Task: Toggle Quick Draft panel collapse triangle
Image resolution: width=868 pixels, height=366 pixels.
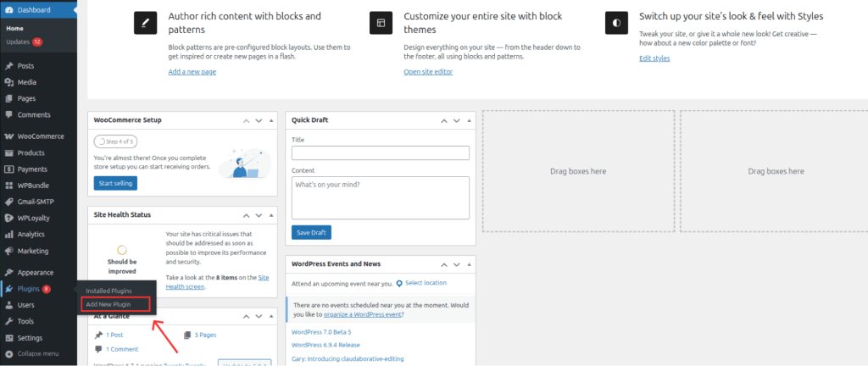Action: click(470, 120)
